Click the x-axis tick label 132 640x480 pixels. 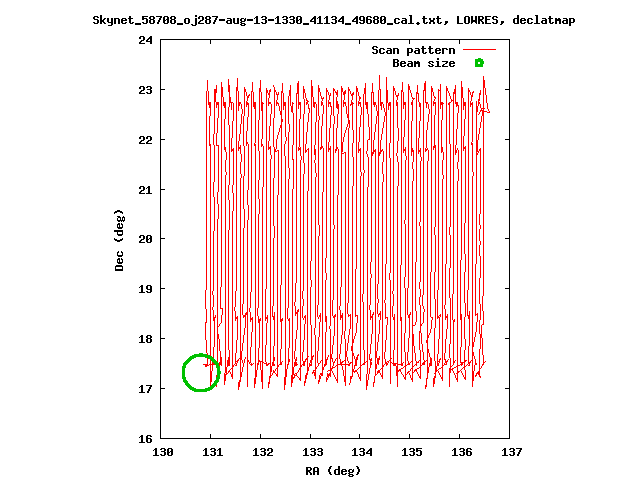pos(262,452)
